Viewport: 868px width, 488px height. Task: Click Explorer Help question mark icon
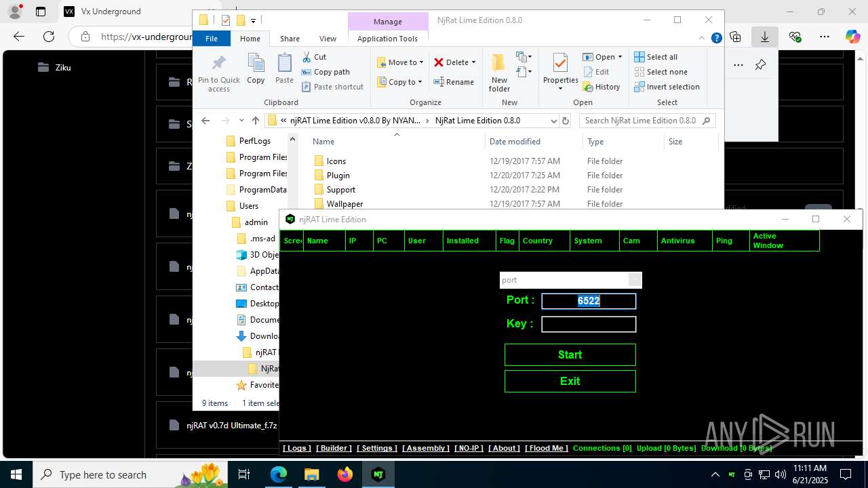pyautogui.click(x=716, y=39)
